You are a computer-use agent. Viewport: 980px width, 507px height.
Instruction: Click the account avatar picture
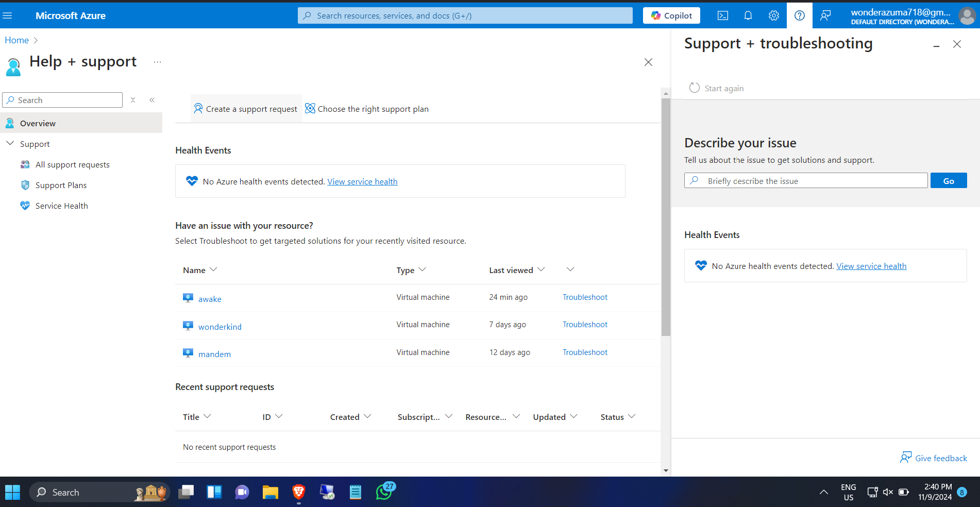pos(967,16)
